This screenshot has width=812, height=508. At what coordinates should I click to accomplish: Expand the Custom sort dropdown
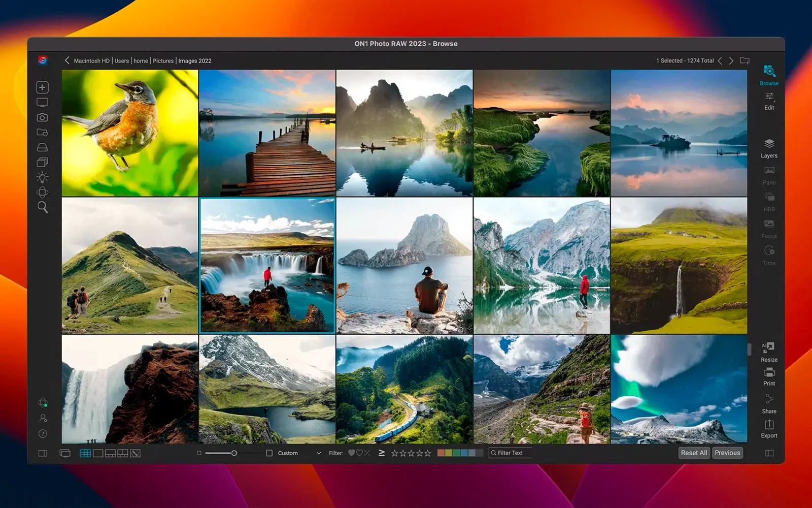319,453
